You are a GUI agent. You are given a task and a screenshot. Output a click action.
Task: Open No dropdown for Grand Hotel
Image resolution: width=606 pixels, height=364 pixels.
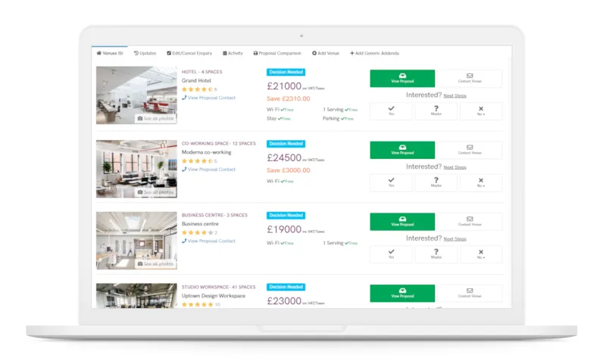pyautogui.click(x=481, y=110)
